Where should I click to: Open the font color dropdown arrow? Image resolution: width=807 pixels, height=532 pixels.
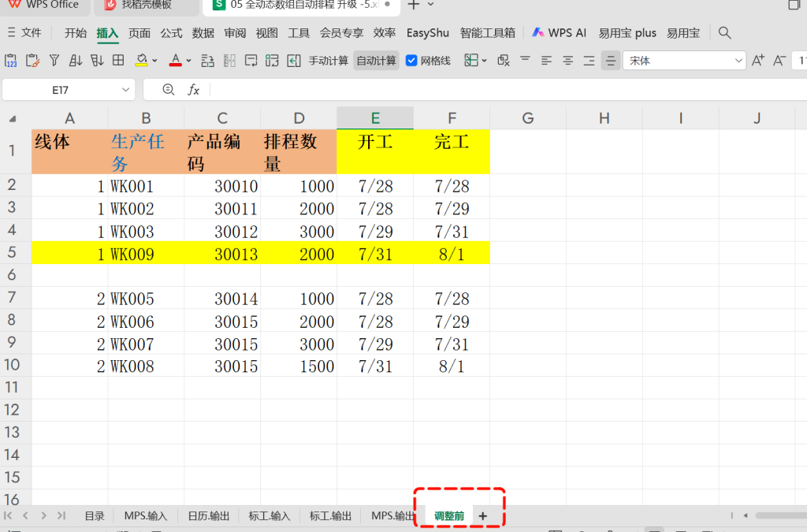(189, 61)
